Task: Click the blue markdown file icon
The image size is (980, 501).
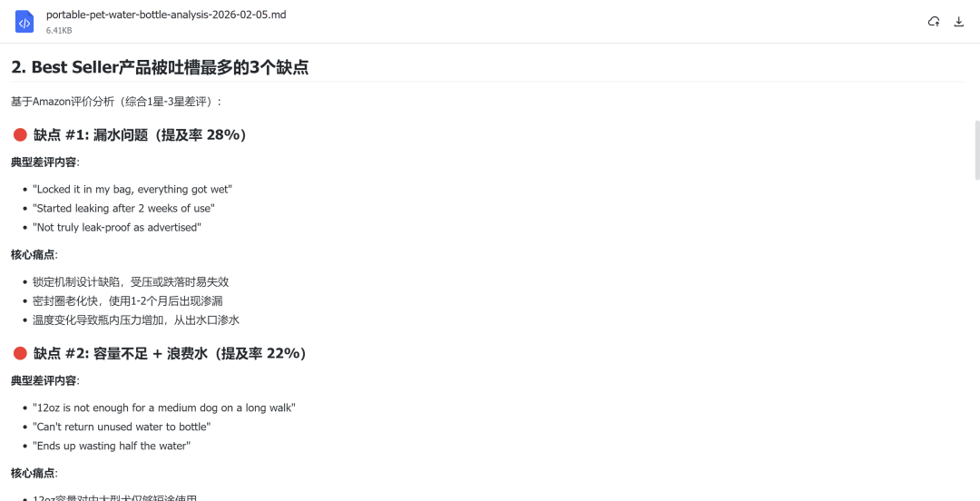Action: pyautogui.click(x=24, y=22)
